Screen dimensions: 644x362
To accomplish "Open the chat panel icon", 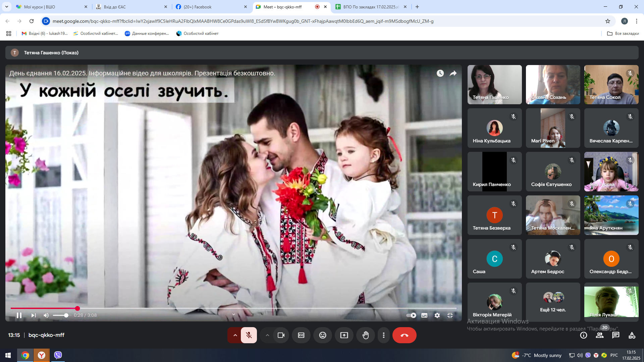I will 616,335.
